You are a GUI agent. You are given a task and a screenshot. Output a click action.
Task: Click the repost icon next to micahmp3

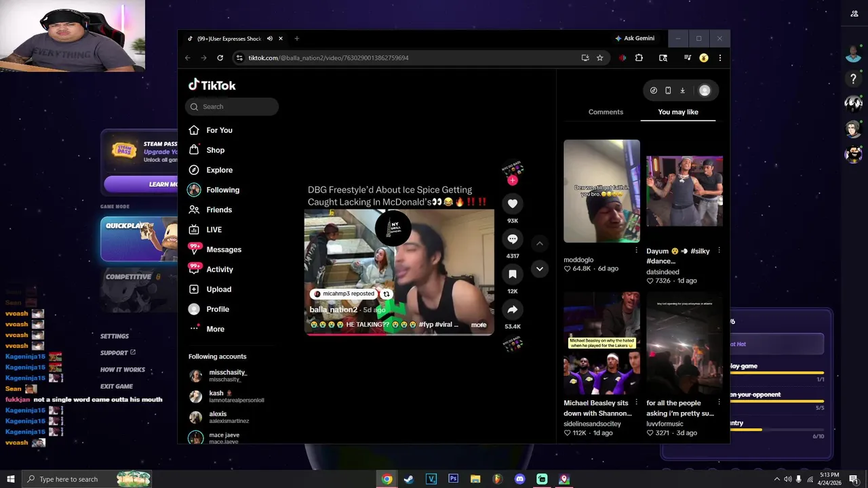click(x=387, y=294)
